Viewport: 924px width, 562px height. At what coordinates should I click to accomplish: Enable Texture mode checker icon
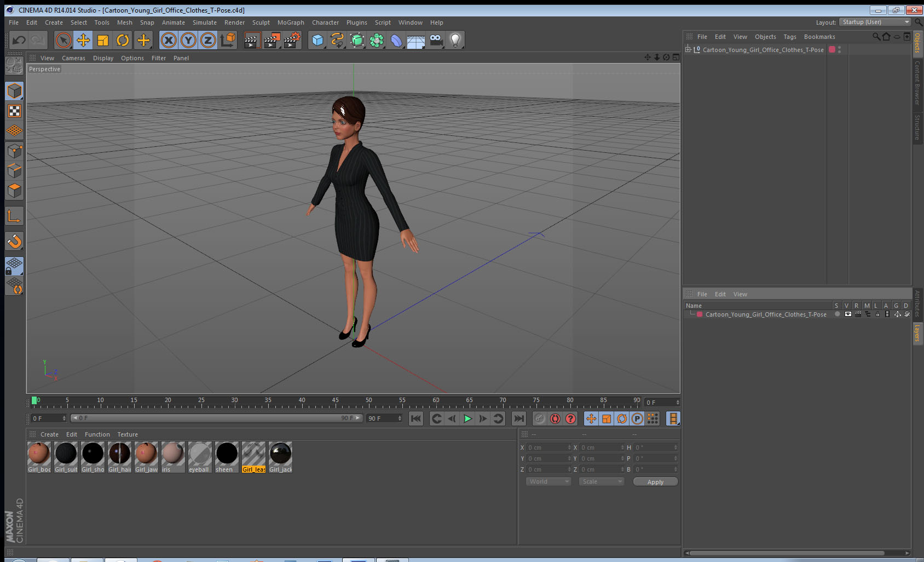point(14,111)
